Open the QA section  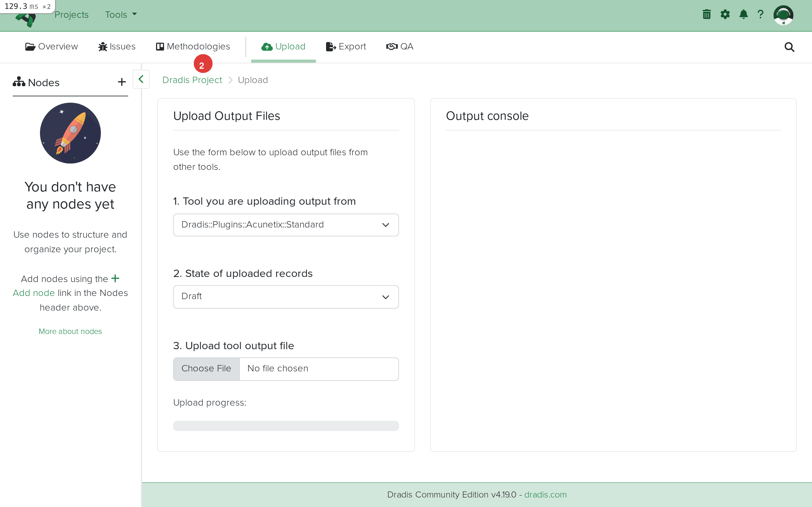point(400,47)
